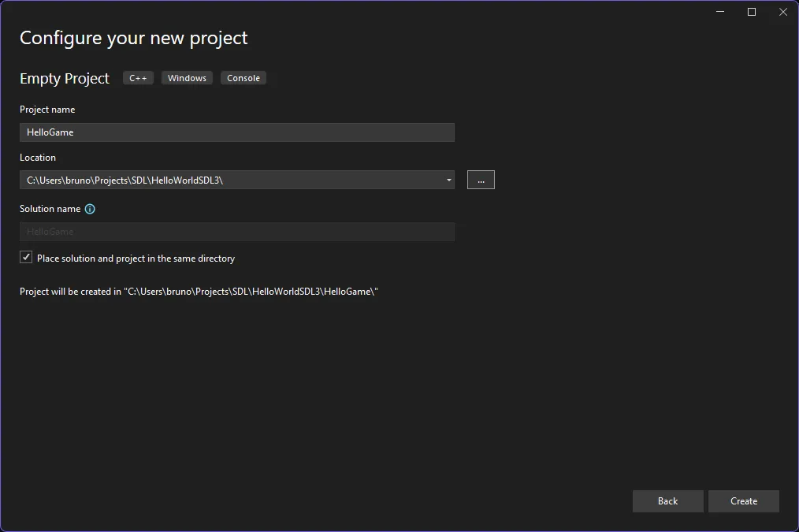Click the Location path text box
Image resolution: width=799 pixels, height=532 pixels.
pyautogui.click(x=229, y=180)
